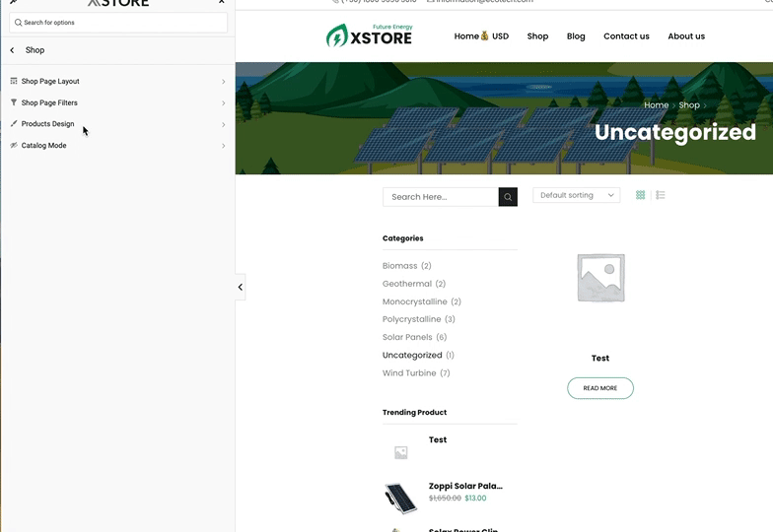This screenshot has width=773, height=532.
Task: Open Blog in site navigation
Action: pyautogui.click(x=576, y=35)
